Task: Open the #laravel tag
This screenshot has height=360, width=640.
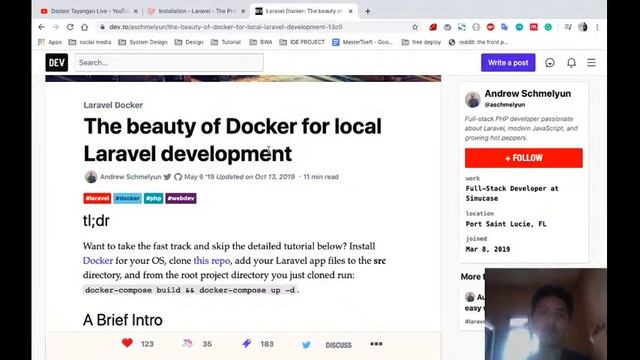Action: [97, 198]
